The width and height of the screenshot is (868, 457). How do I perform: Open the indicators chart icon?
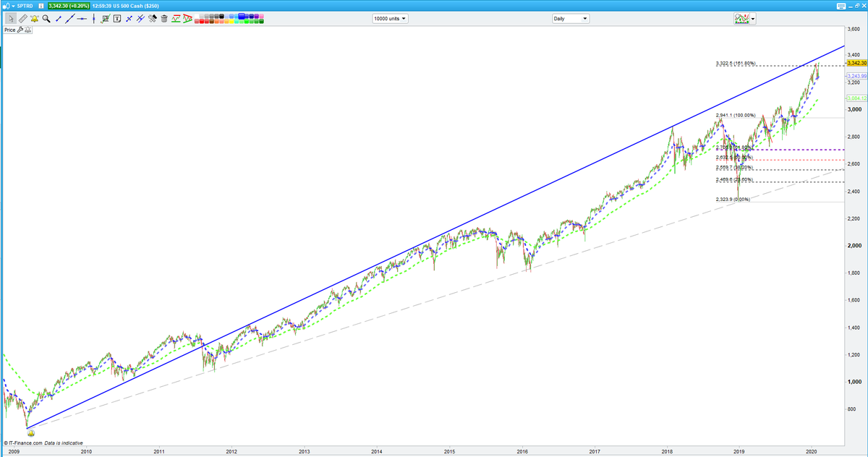click(x=741, y=18)
